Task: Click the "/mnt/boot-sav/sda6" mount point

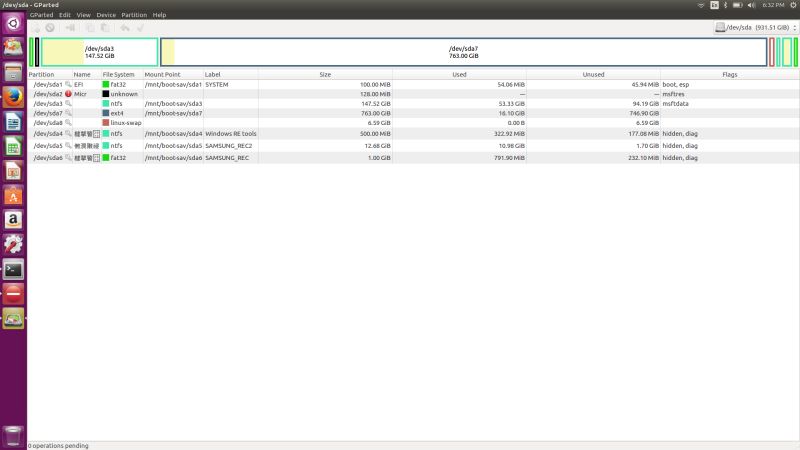Action: coord(173,158)
